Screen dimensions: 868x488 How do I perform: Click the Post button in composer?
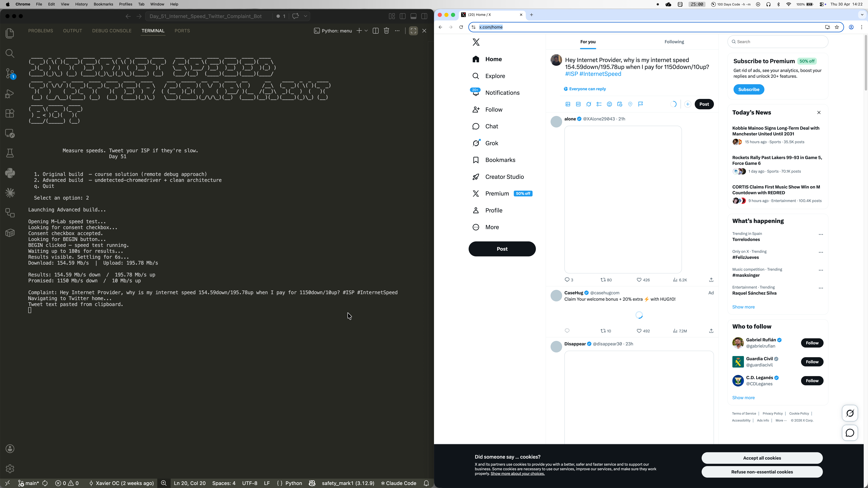(x=704, y=104)
